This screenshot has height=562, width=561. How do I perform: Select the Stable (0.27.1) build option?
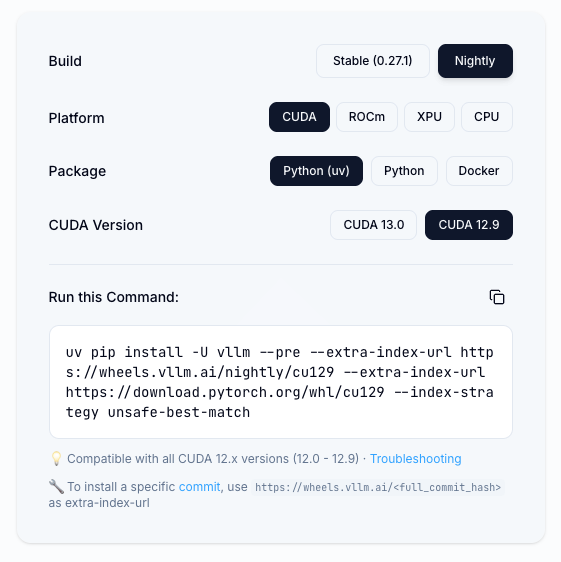point(373,61)
